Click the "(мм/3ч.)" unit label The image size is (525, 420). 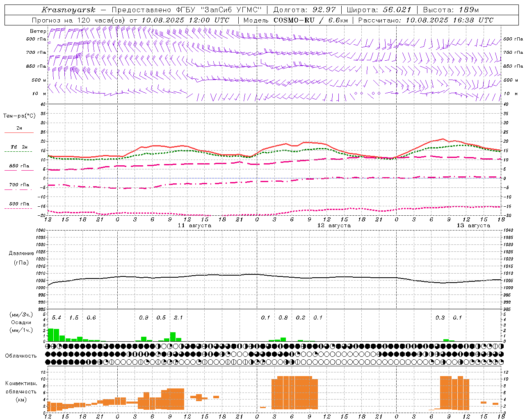click(x=21, y=315)
